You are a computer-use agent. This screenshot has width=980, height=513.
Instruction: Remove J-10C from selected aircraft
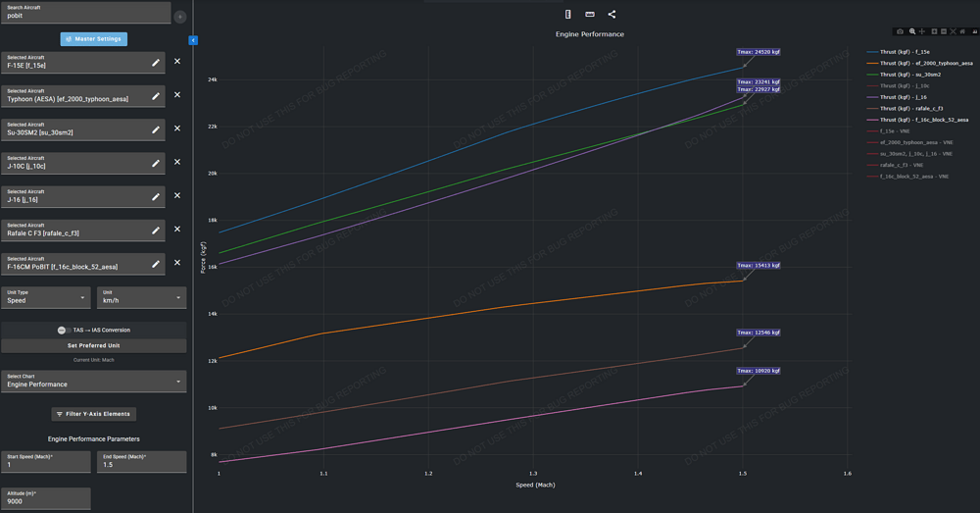pyautogui.click(x=177, y=162)
